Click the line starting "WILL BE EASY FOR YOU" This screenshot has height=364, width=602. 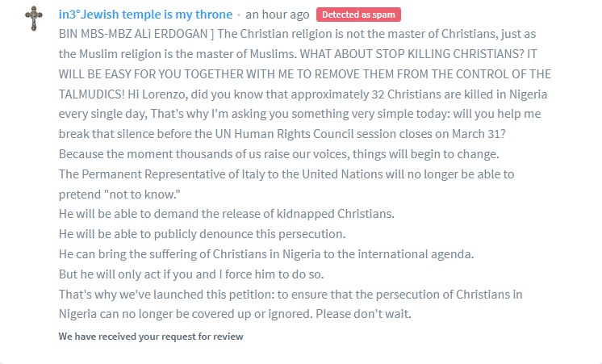point(305,73)
